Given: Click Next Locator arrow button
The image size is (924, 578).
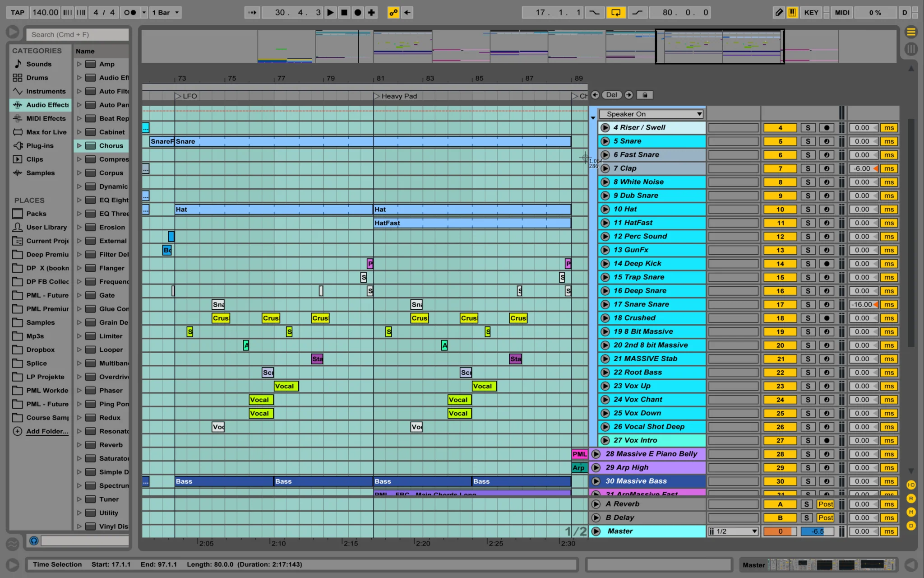Looking at the screenshot, I should (628, 95).
